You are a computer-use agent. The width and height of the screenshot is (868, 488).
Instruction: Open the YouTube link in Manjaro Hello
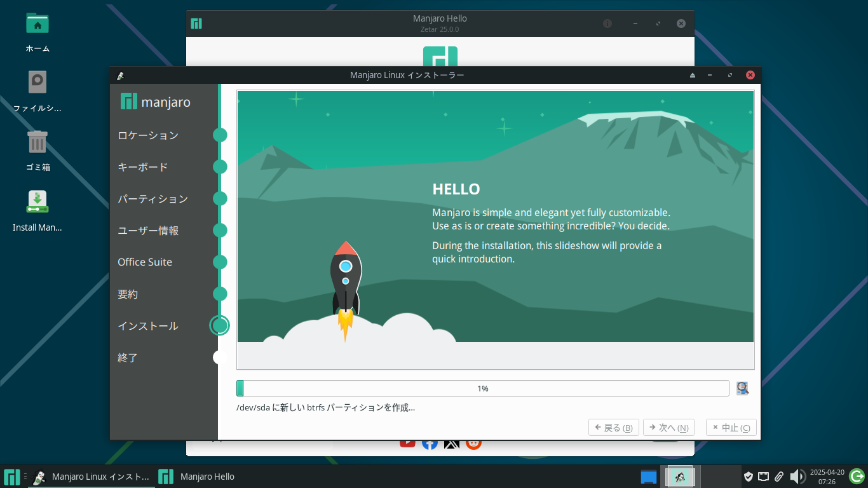pyautogui.click(x=407, y=443)
